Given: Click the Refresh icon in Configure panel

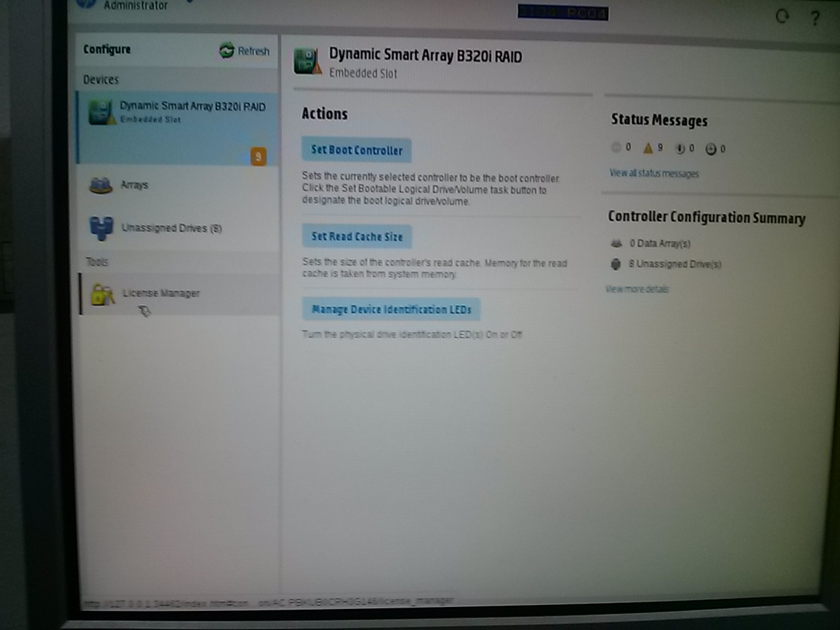Looking at the screenshot, I should [226, 51].
